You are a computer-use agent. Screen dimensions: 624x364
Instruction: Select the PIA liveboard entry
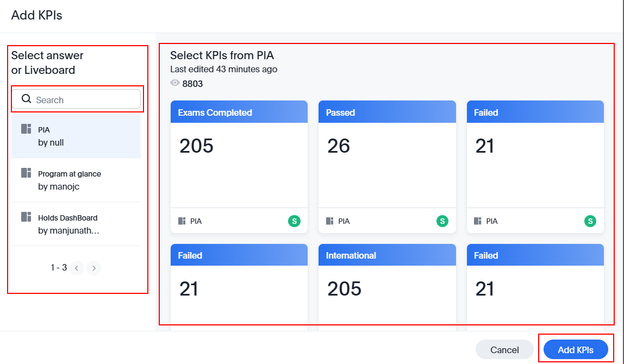[x=76, y=136]
